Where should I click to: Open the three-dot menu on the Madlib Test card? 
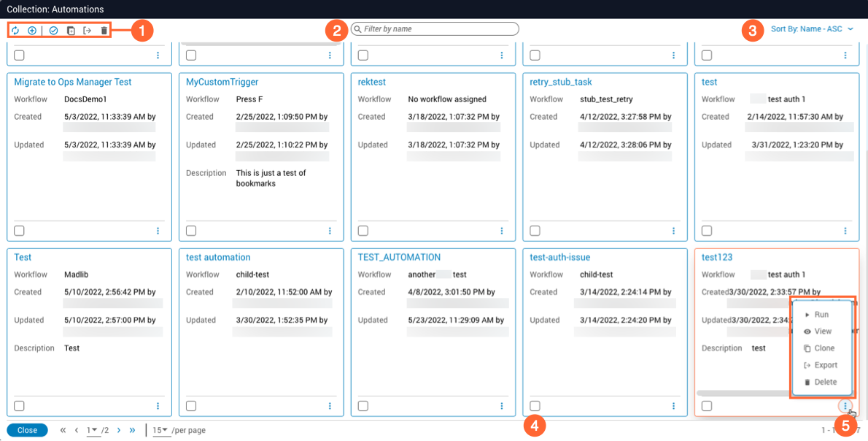(158, 406)
